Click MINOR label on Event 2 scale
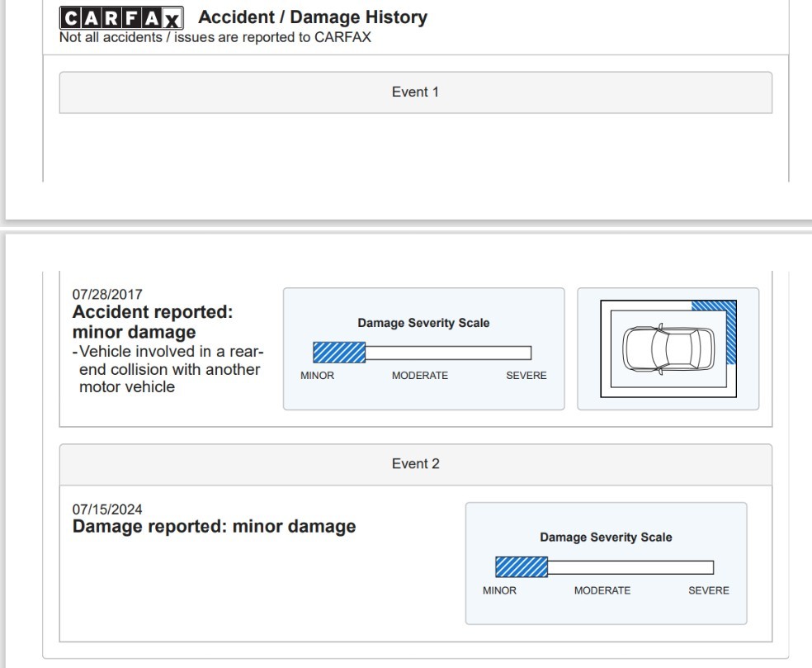 (x=499, y=590)
